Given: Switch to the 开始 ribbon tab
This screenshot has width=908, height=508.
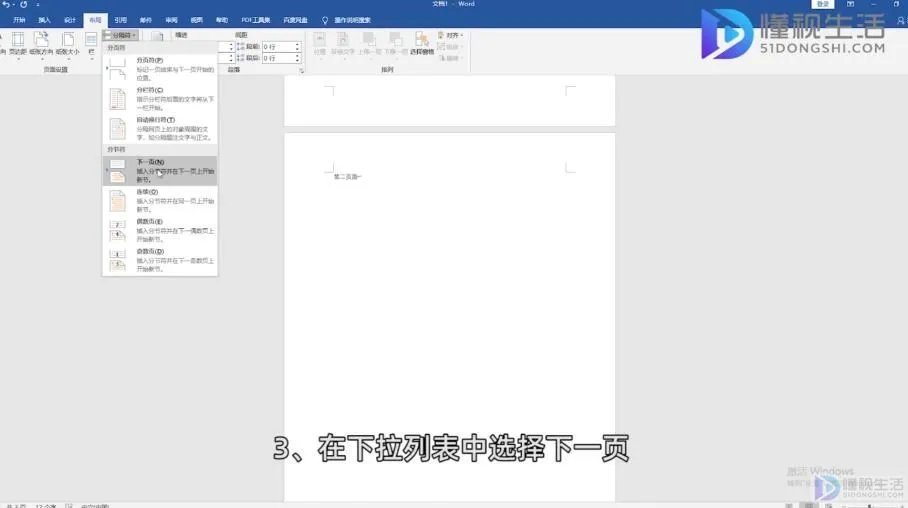Looking at the screenshot, I should click(19, 20).
